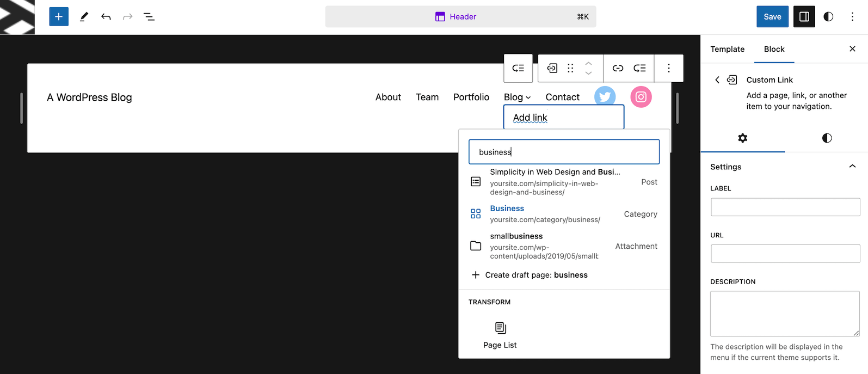This screenshot has height=374, width=868.
Task: Grab the block drag handle
Action: pos(570,68)
